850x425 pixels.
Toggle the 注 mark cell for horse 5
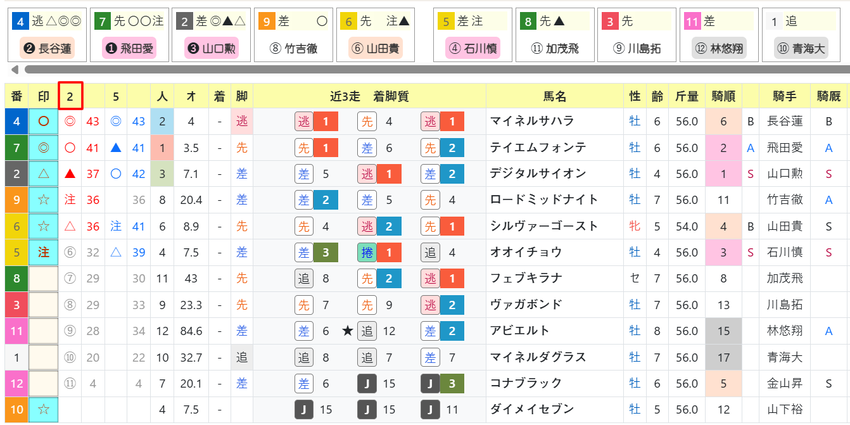44,252
